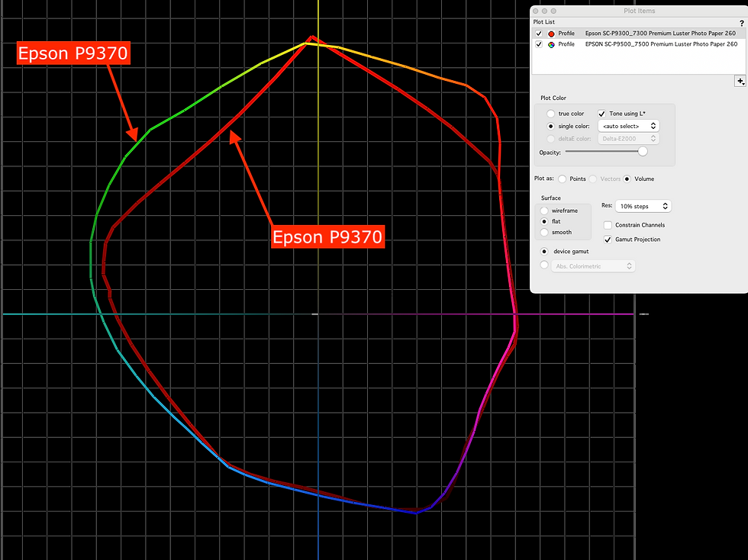Toggle Gamut Projection checkbox
Image resolution: width=748 pixels, height=560 pixels.
tap(608, 240)
